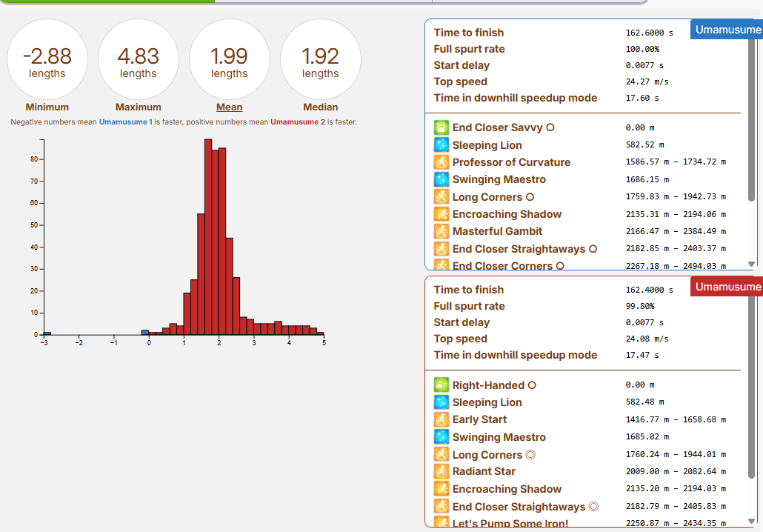Click the 99.80% full spurt rate value
Image resolution: width=763 pixels, height=532 pixels.
(x=640, y=306)
